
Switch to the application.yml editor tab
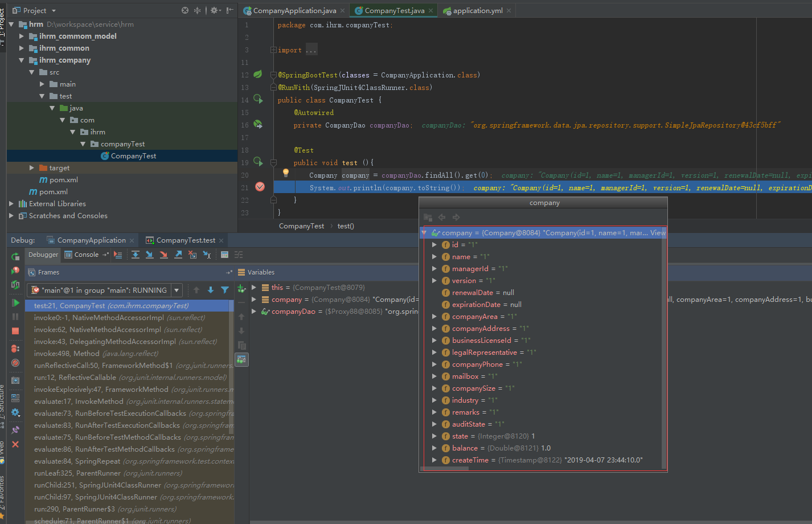[x=477, y=11]
